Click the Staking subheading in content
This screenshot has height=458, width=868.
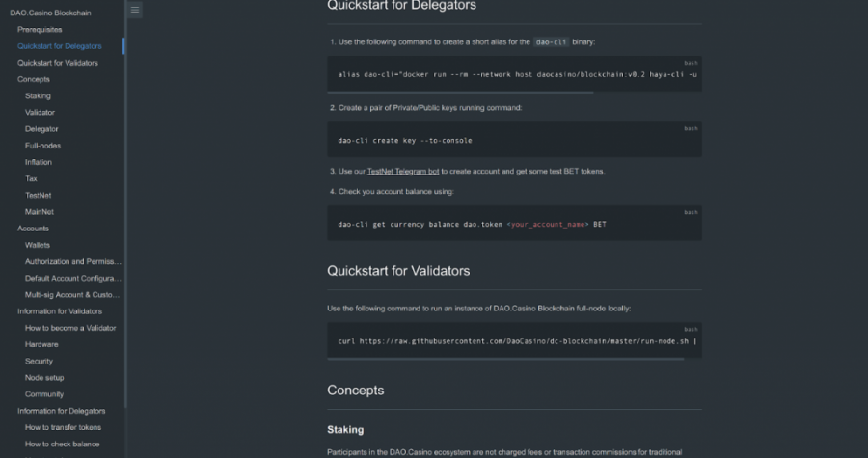(345, 430)
